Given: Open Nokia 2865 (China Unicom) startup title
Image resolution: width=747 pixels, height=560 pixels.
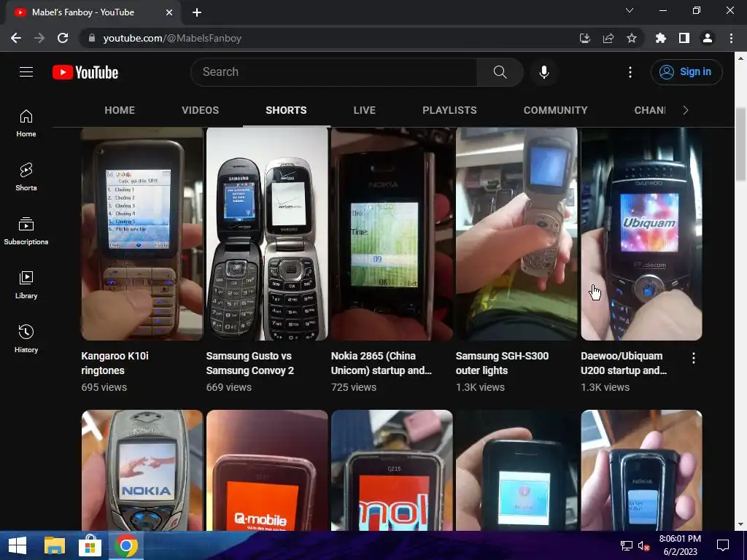Looking at the screenshot, I should 381,363.
